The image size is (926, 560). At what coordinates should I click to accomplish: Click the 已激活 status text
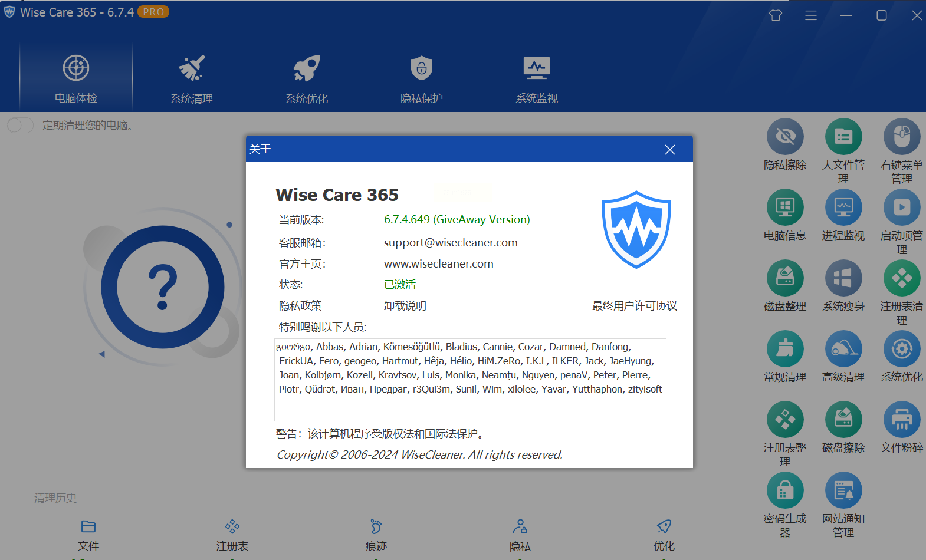(x=400, y=285)
